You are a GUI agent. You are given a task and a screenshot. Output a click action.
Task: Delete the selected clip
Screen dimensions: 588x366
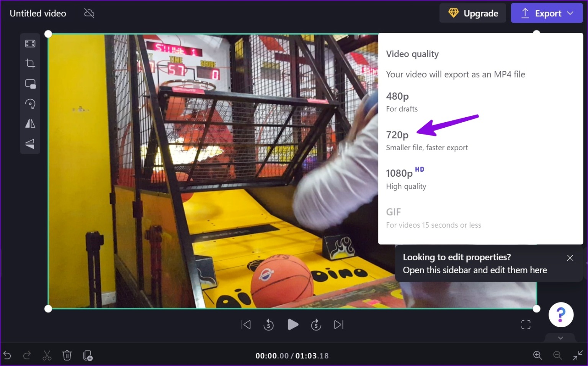[x=67, y=355]
